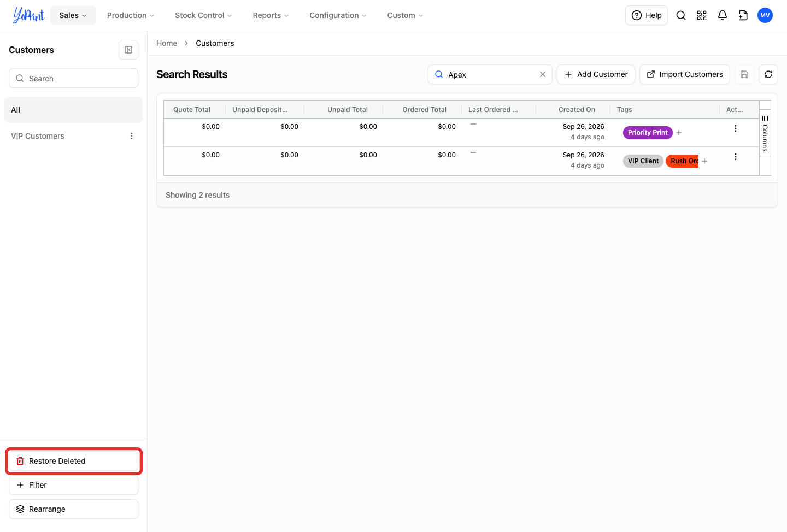
Task: Select the VIP Customers view
Action: click(38, 136)
